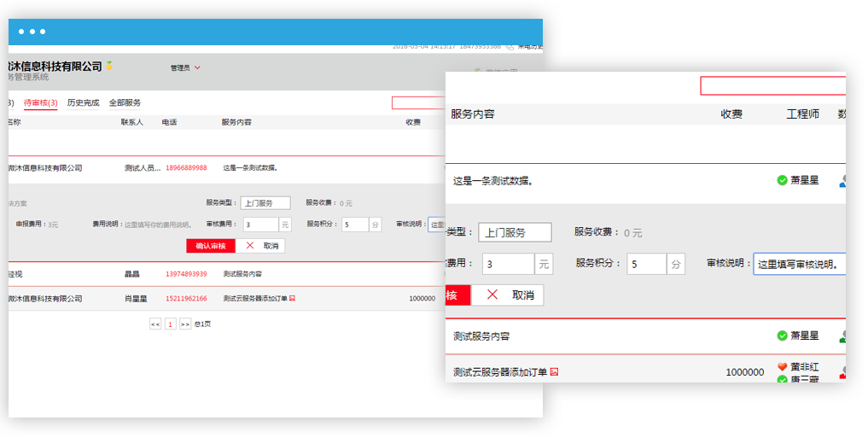
Task: Click the green check icon beside 萧星星 in first row
Action: 782,180
